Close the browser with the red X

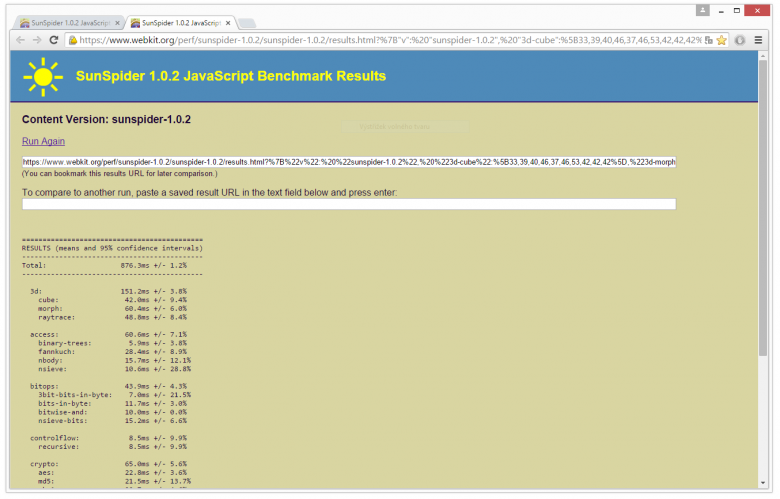tap(757, 10)
